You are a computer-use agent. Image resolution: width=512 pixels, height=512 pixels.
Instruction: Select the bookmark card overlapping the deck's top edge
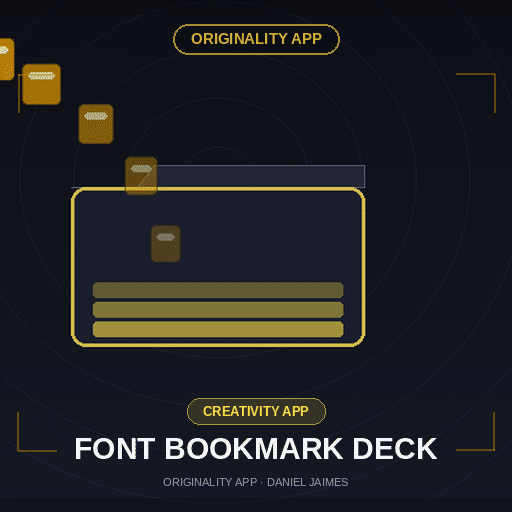[141, 176]
